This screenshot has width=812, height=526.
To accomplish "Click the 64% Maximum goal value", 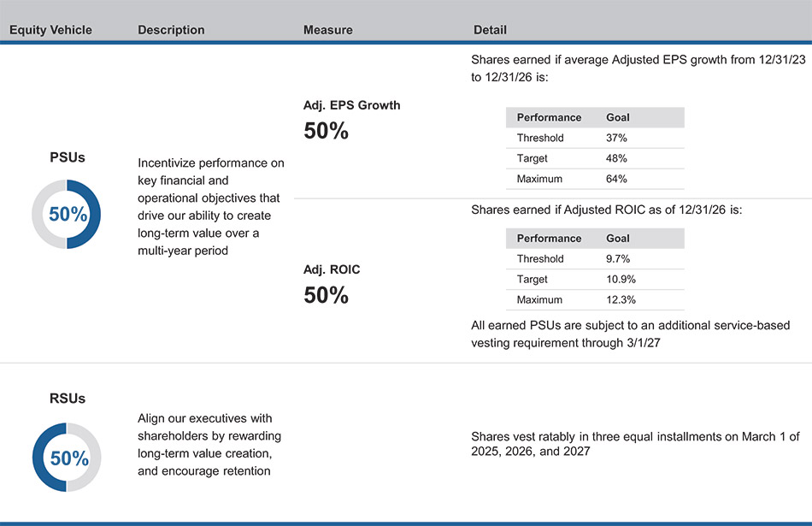I will coord(616,179).
